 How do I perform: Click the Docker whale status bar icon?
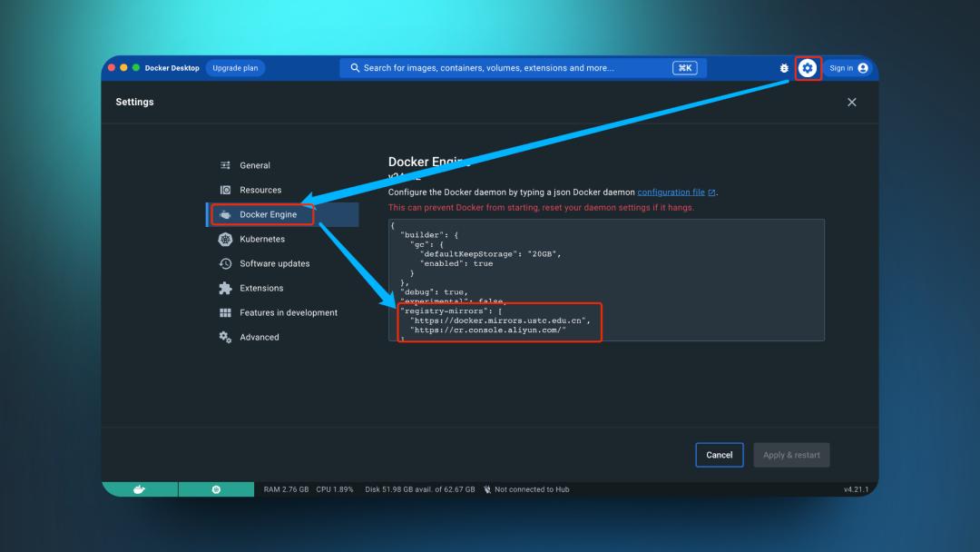138,488
